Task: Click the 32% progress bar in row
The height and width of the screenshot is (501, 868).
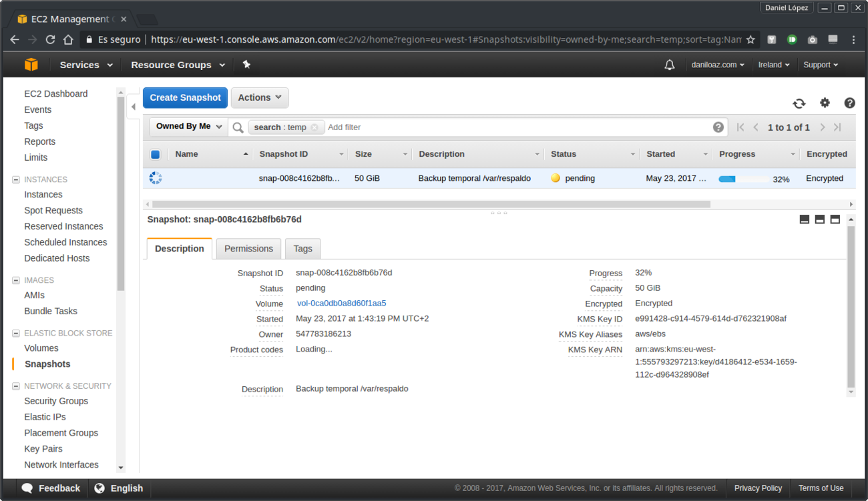Action: click(x=743, y=179)
